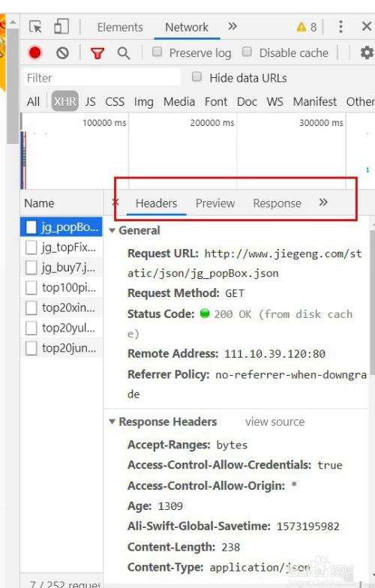Image resolution: width=375 pixels, height=588 pixels.
Task: Click the warnings triangle showing 8
Action: 307,27
